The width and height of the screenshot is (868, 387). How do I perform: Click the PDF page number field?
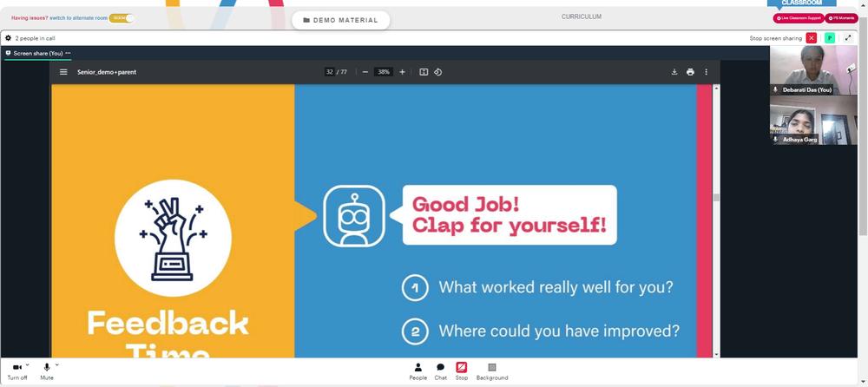click(329, 72)
